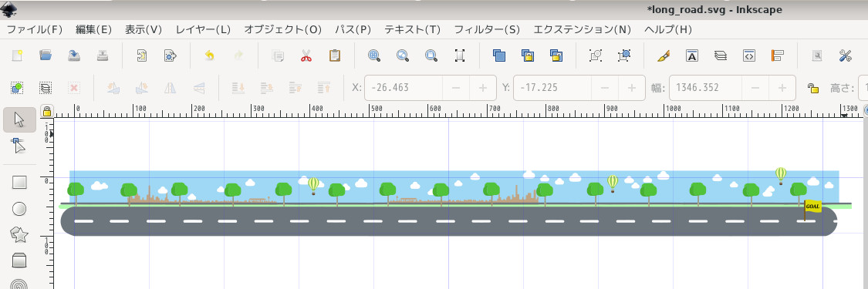Increase the Y value with plus
868x289 pixels.
coord(632,88)
